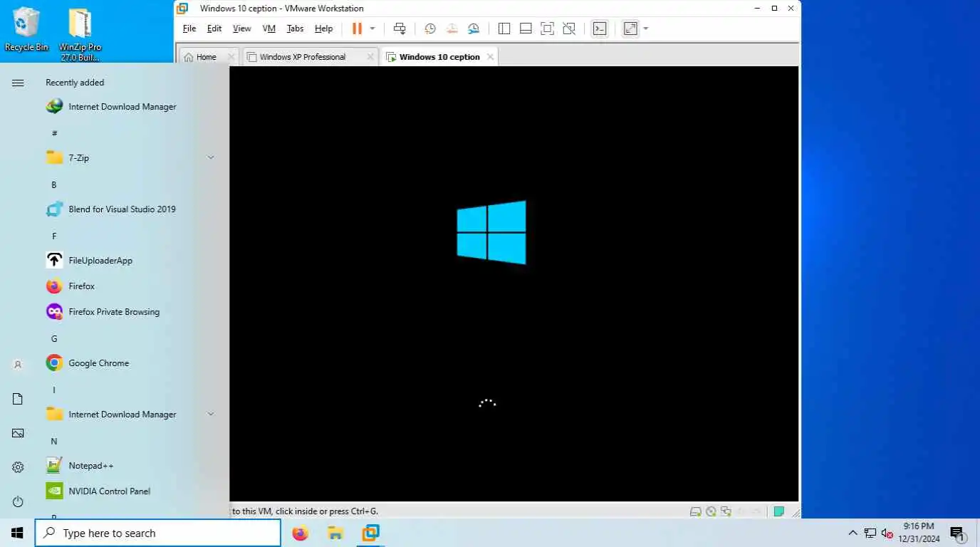Click the network adapter status icon
The width and height of the screenshot is (980, 547).
click(726, 511)
